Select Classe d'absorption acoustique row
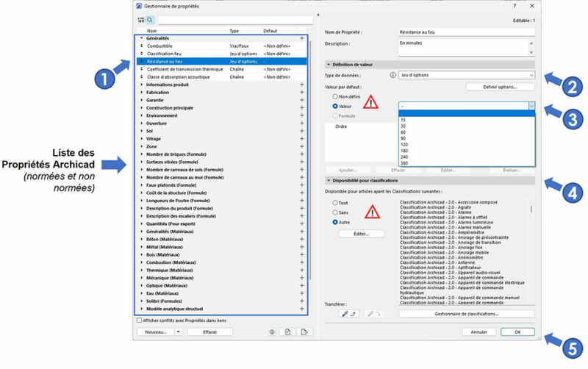 222,77
